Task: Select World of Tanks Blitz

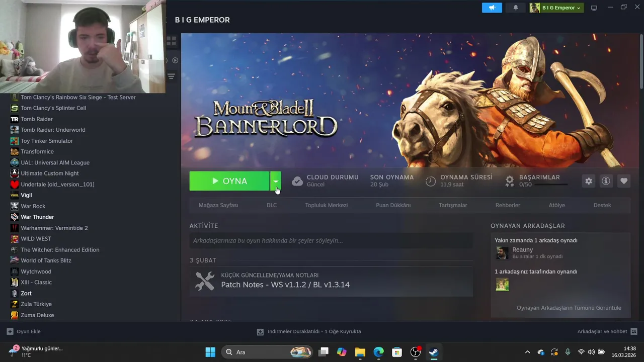Action: tap(46, 260)
